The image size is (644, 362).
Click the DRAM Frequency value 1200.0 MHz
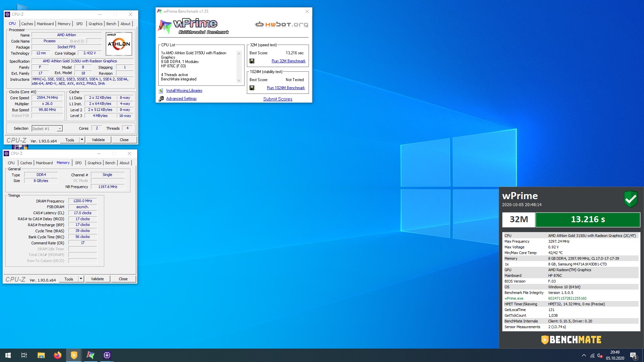(83, 201)
